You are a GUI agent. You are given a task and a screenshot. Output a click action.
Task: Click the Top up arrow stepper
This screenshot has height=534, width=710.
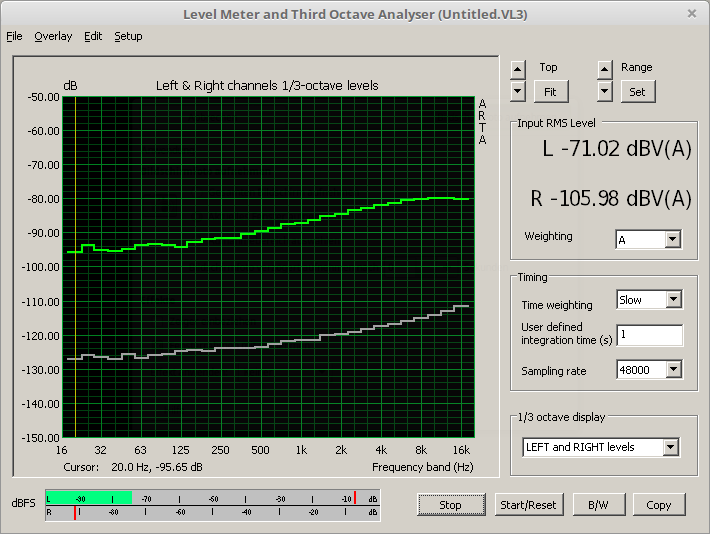pos(517,69)
